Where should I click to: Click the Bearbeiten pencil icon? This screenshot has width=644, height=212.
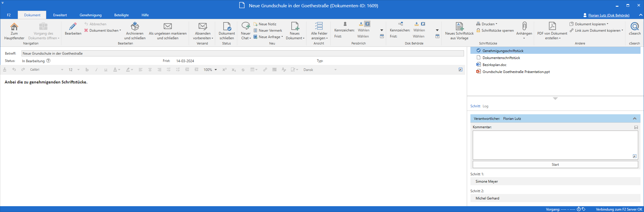(x=73, y=27)
